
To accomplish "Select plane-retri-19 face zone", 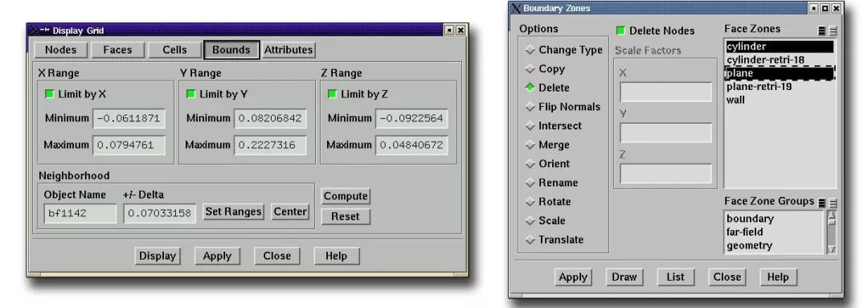I will tap(780, 86).
